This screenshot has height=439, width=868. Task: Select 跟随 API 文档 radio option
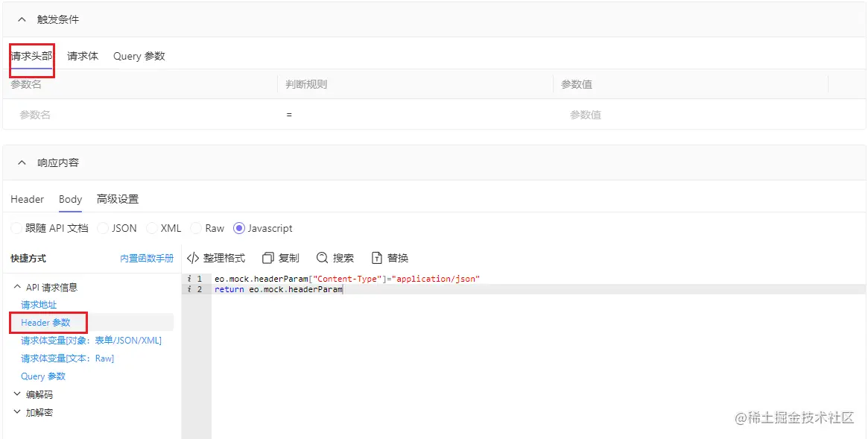coord(16,228)
